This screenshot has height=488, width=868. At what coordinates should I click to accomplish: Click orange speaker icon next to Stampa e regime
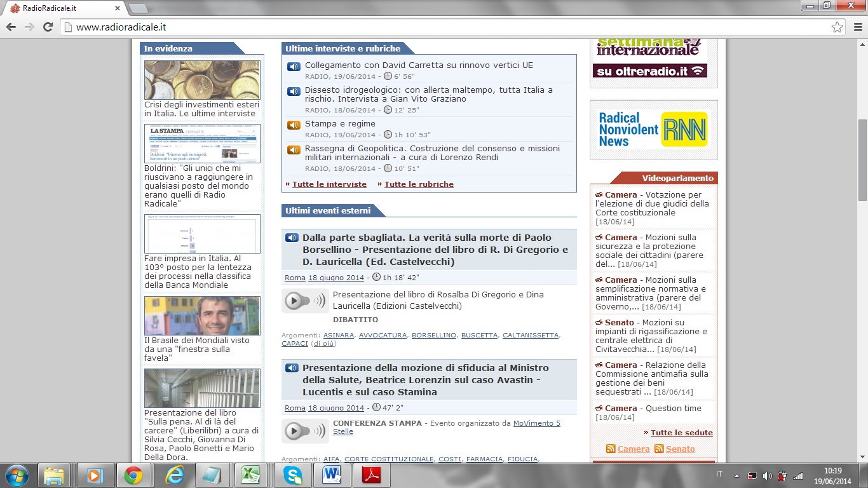pos(294,125)
